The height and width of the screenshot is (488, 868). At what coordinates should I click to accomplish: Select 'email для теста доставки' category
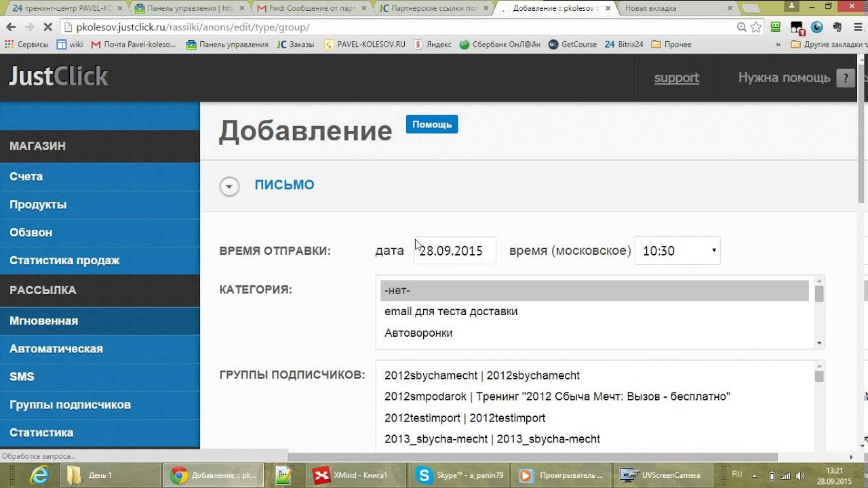click(595, 312)
